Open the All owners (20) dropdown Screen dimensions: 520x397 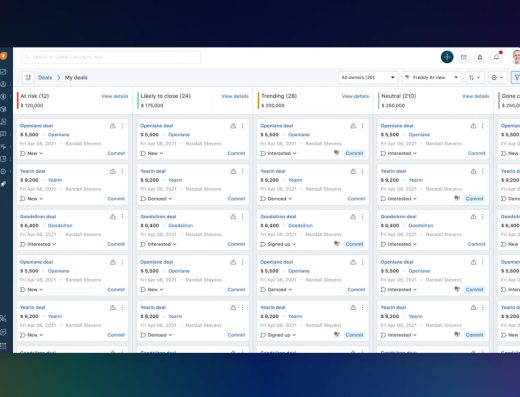coord(367,77)
